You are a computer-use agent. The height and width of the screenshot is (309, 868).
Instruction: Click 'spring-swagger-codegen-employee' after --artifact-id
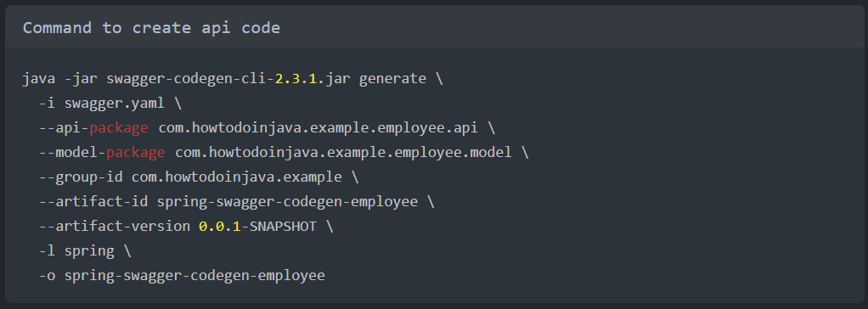pyautogui.click(x=287, y=201)
